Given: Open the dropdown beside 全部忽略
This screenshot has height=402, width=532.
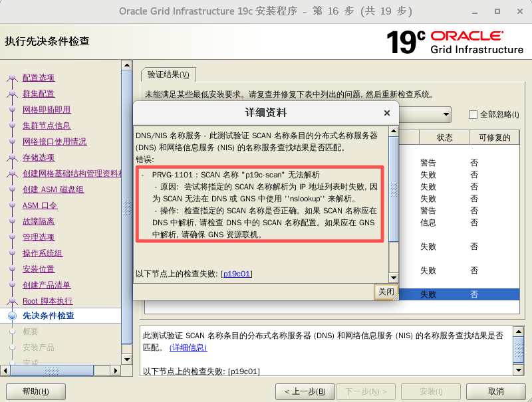Looking at the screenshot, I should [x=446, y=114].
